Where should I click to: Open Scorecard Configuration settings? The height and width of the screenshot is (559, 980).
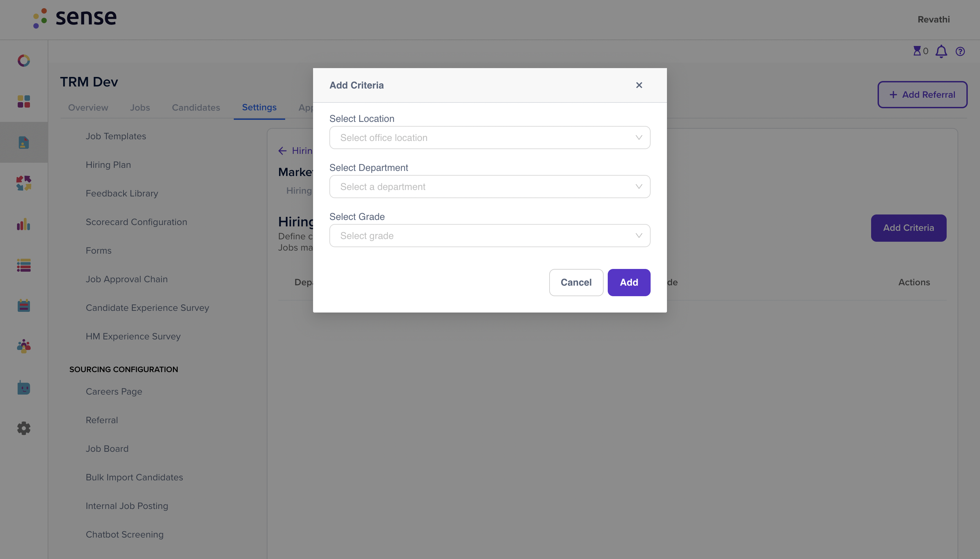click(136, 222)
